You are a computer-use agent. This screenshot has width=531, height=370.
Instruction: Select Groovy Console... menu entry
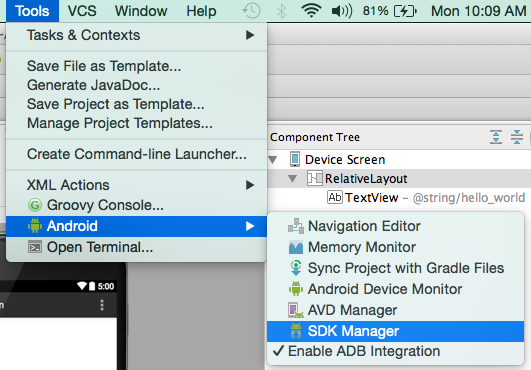[x=136, y=205]
